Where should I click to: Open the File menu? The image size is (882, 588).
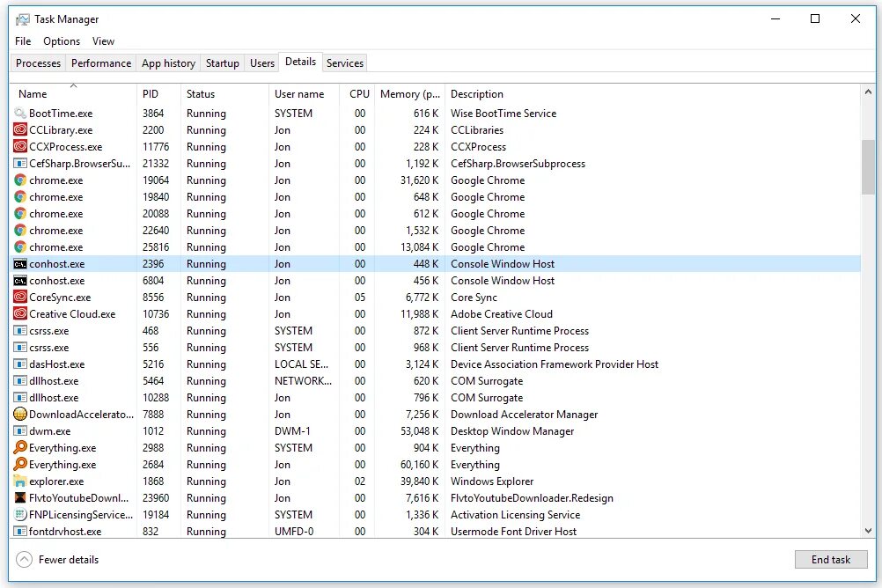pos(23,41)
